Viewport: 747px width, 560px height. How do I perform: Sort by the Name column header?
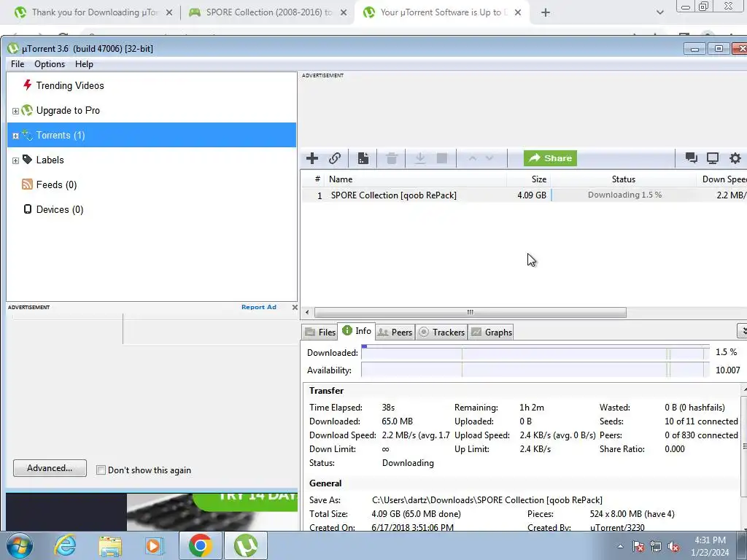(x=416, y=179)
